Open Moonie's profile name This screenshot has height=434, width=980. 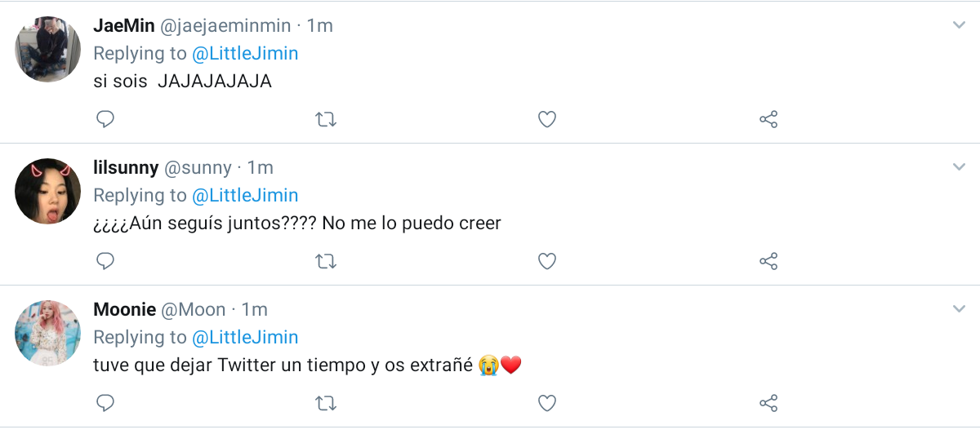[x=123, y=310]
